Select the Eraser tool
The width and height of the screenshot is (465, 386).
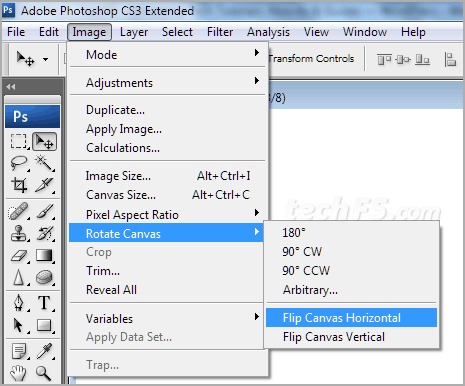(x=19, y=256)
